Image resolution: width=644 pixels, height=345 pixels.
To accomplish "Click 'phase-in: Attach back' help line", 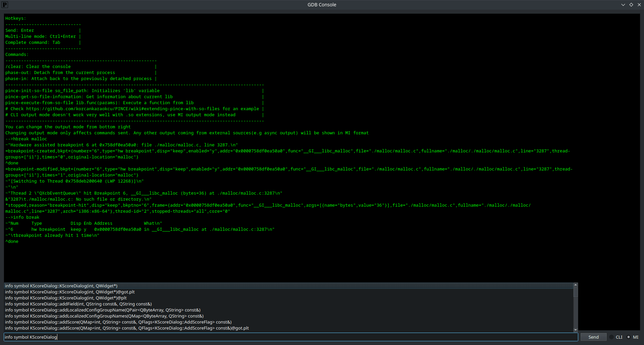I will point(78,79).
